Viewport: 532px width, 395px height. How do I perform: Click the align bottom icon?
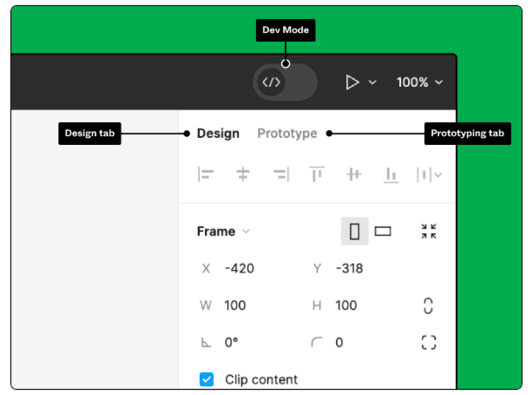click(391, 174)
